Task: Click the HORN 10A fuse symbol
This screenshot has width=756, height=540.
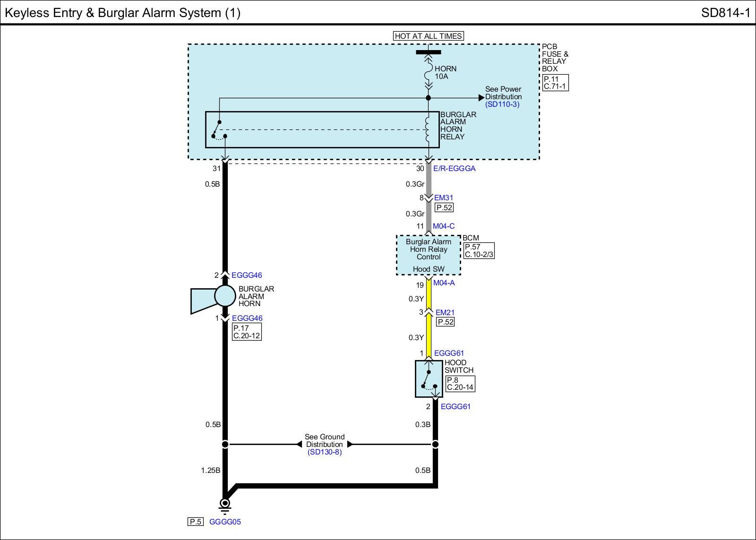Action: point(428,73)
